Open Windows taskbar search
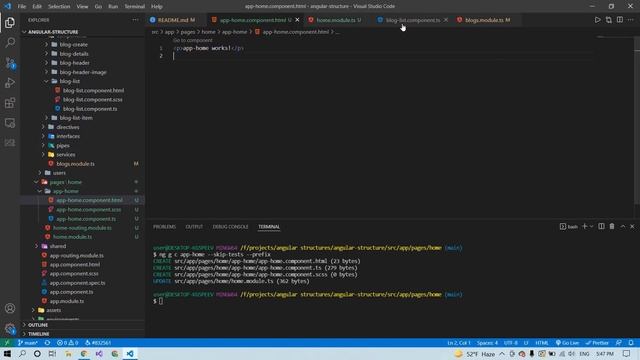Viewport: 640px width, 360px height. tap(22, 353)
